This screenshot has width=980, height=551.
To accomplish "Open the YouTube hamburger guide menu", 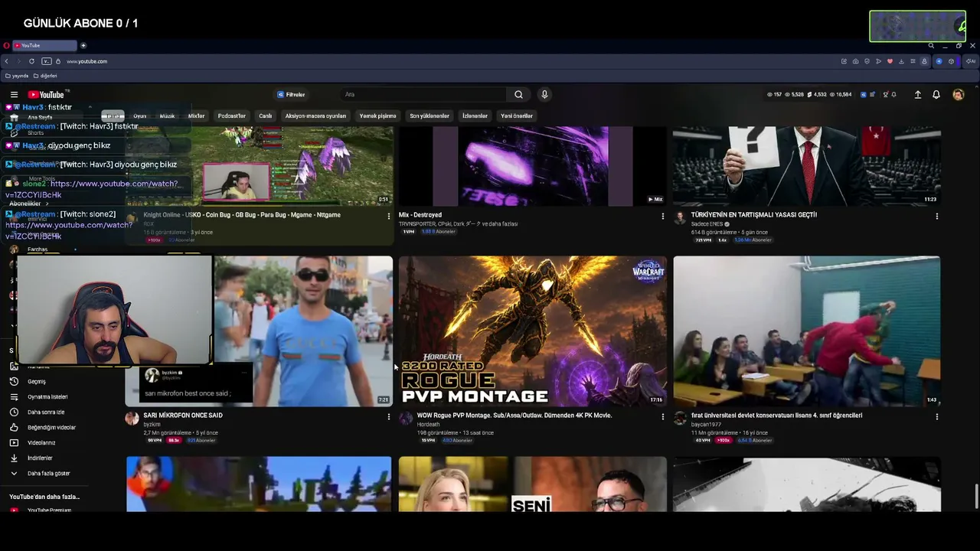I will (14, 95).
